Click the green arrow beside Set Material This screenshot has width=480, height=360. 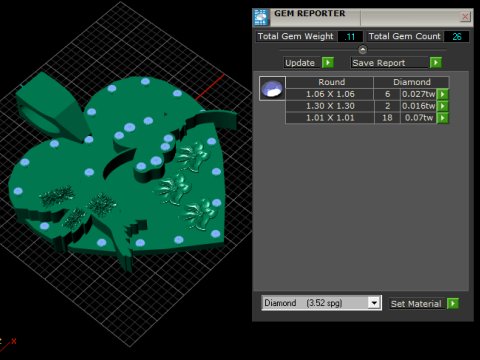453,304
